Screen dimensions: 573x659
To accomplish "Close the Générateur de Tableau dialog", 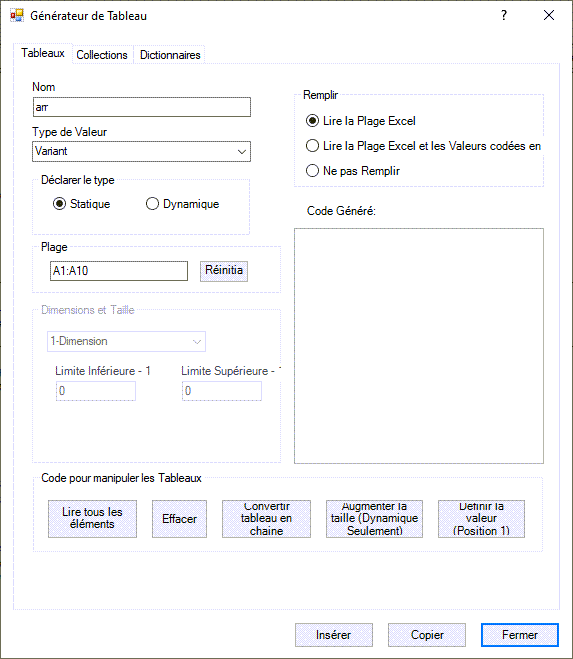I will 549,16.
